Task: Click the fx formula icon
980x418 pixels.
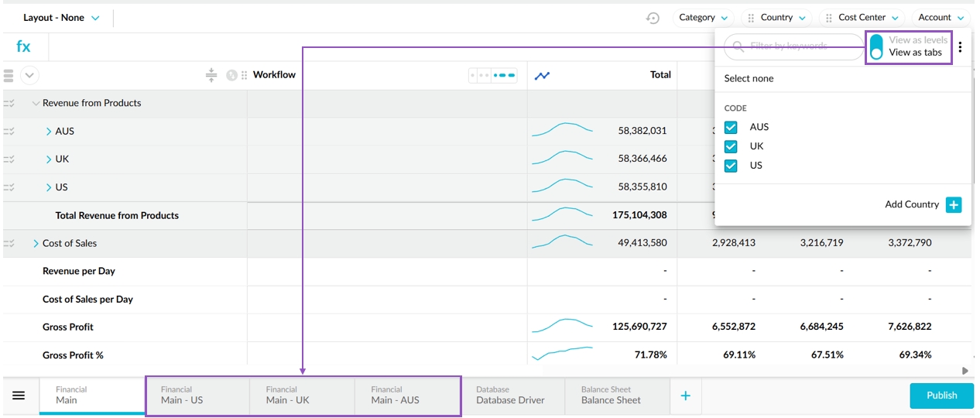Action: point(24,46)
